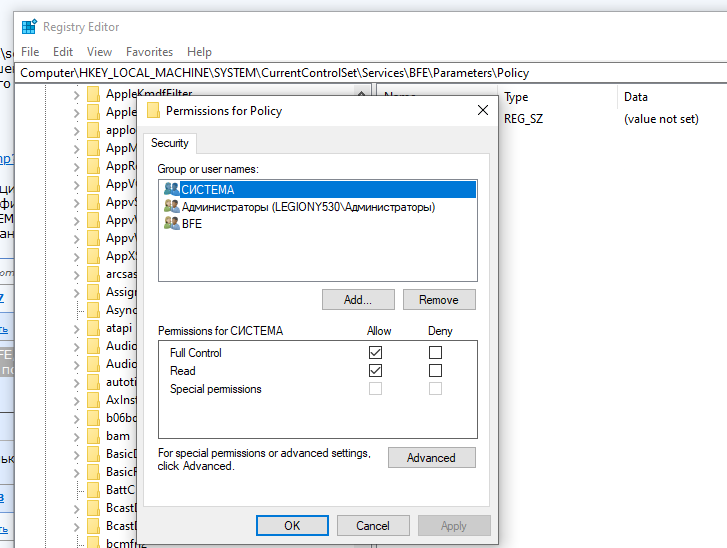Click the folder icon beside AxInst
This screenshot has width=727, height=548.
coord(94,400)
